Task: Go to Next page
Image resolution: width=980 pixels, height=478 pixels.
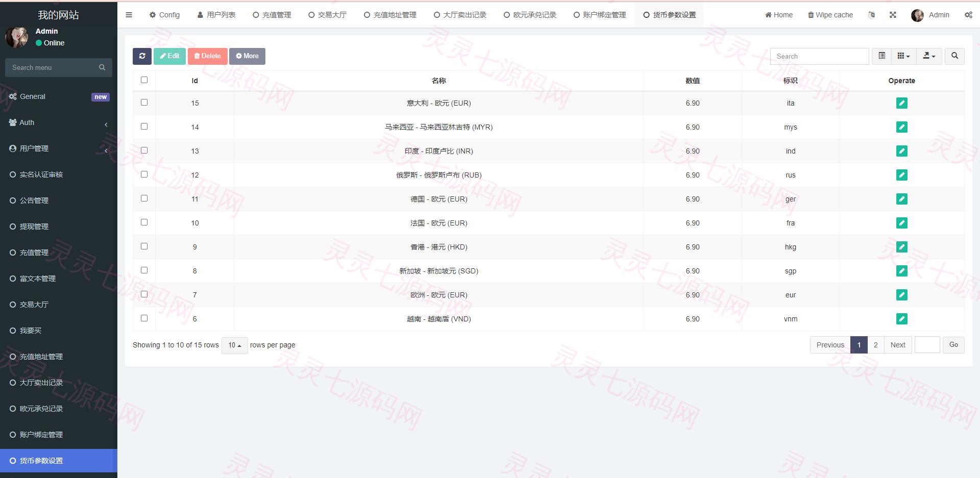Action: point(898,345)
